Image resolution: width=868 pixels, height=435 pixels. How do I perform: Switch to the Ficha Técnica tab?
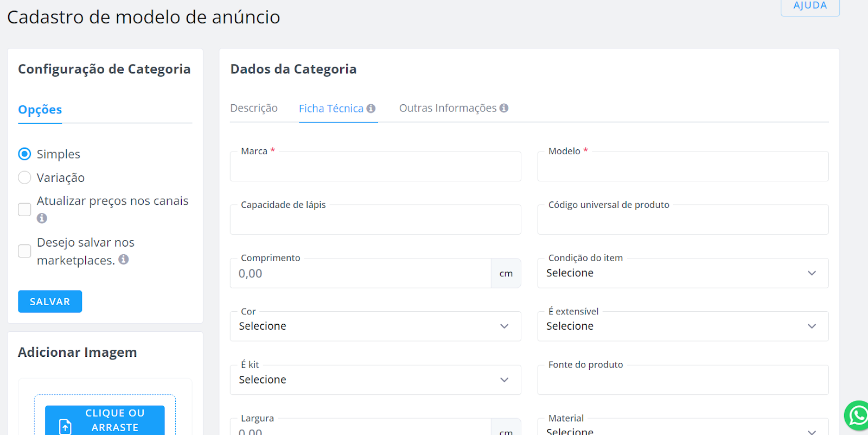(x=331, y=109)
